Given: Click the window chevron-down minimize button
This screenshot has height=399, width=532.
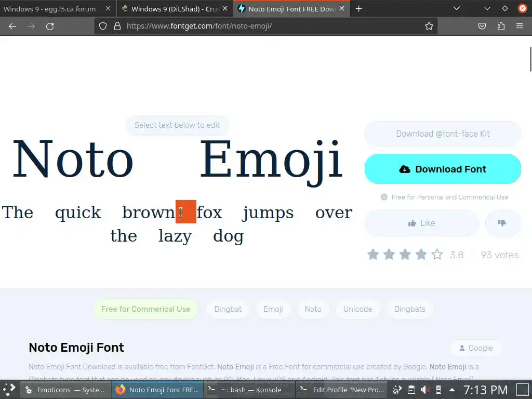Looking at the screenshot, I should (487, 8).
